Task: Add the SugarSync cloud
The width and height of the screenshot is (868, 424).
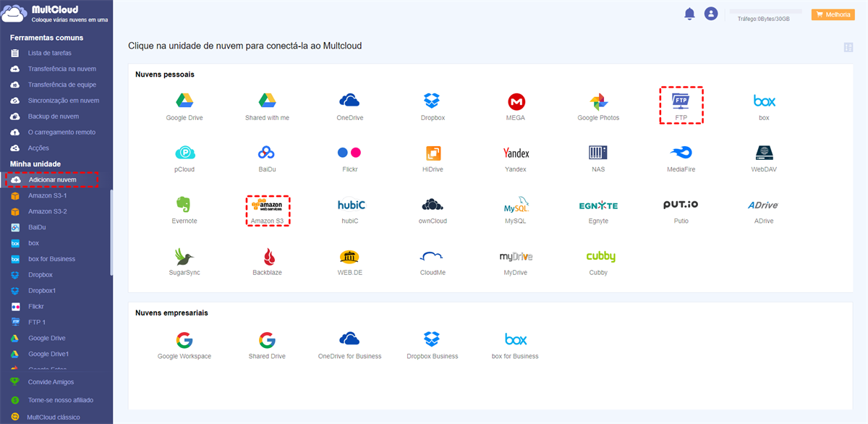Action: click(184, 256)
